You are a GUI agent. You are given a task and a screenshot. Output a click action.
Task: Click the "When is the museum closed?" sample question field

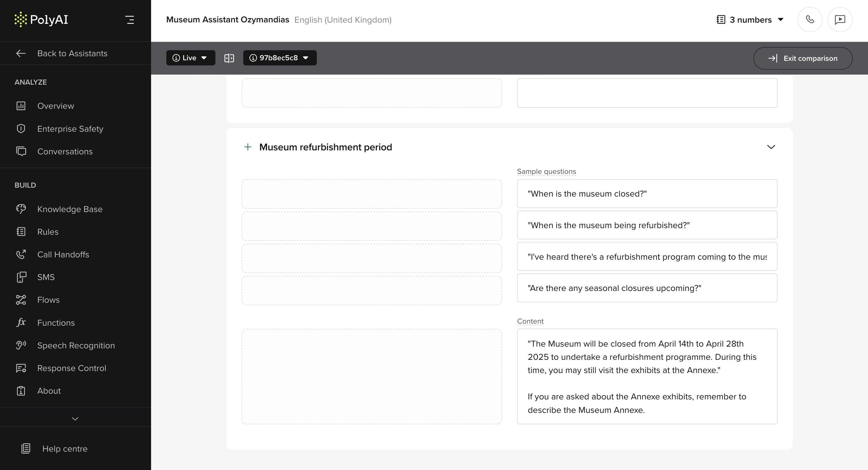coord(647,194)
